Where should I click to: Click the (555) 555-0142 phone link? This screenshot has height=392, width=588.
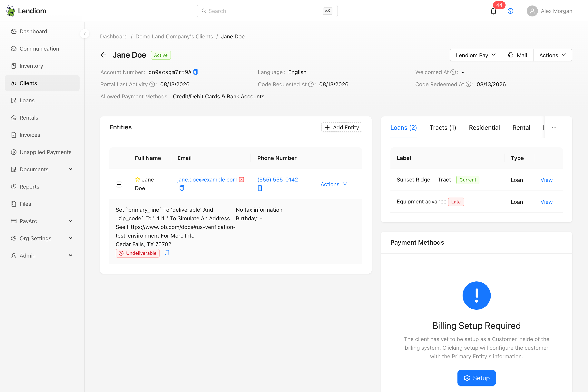click(x=278, y=180)
